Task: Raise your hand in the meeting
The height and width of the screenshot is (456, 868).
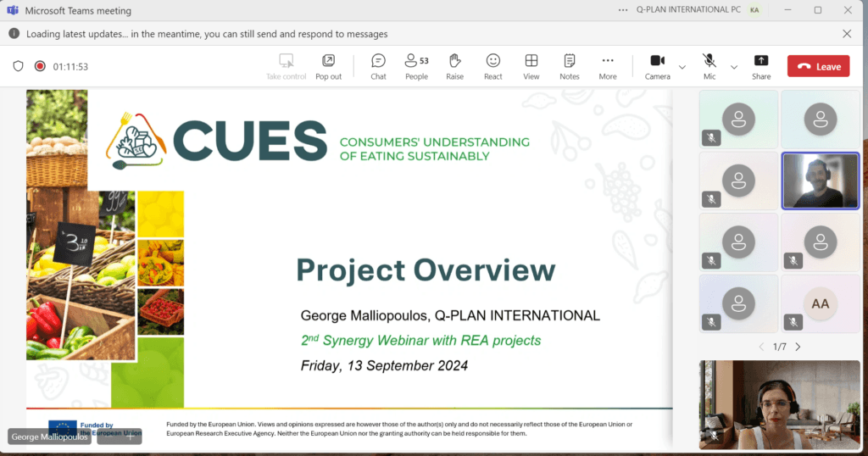Action: coord(455,66)
